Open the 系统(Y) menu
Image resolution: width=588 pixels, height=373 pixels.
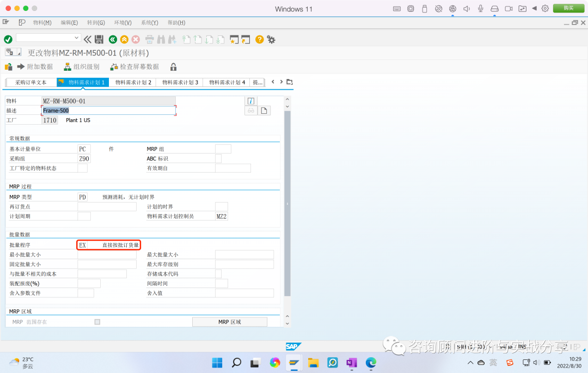[x=149, y=22]
